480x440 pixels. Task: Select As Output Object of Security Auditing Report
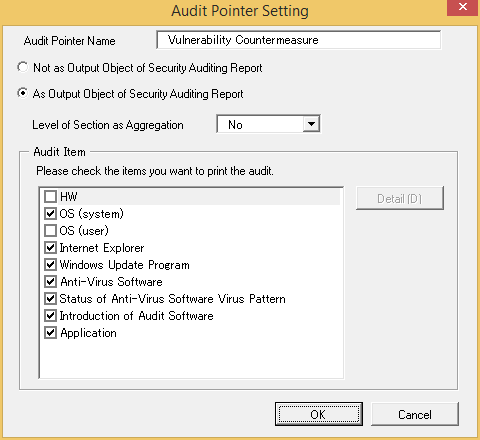pos(23,93)
